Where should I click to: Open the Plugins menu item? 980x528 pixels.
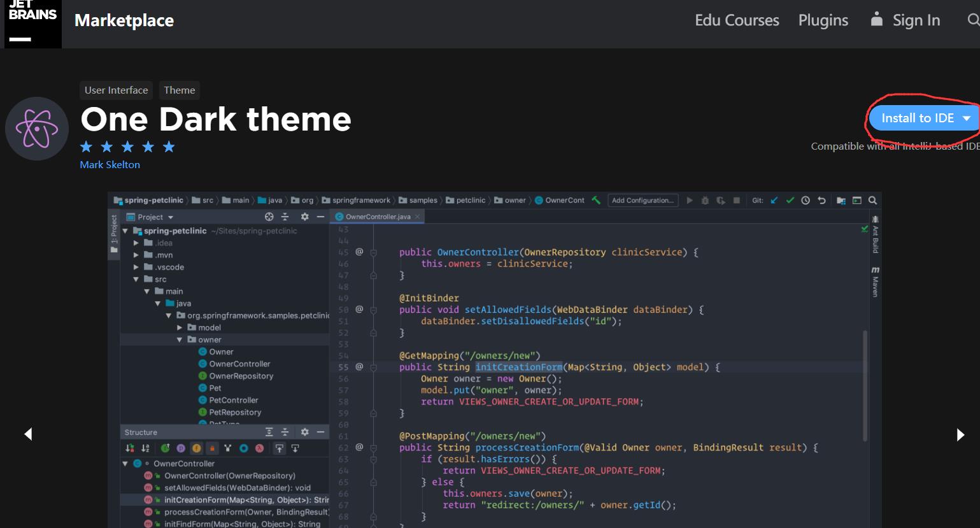click(823, 20)
